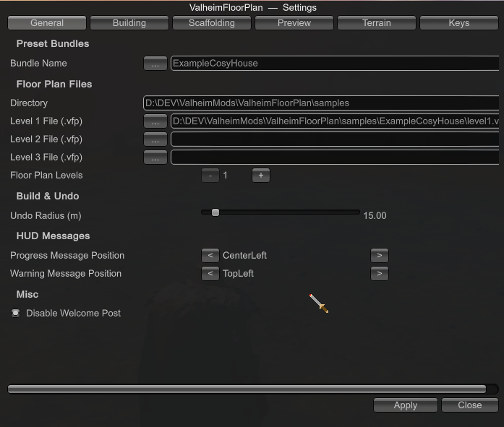This screenshot has width=504, height=427.
Task: Apply the settings
Action: click(406, 405)
